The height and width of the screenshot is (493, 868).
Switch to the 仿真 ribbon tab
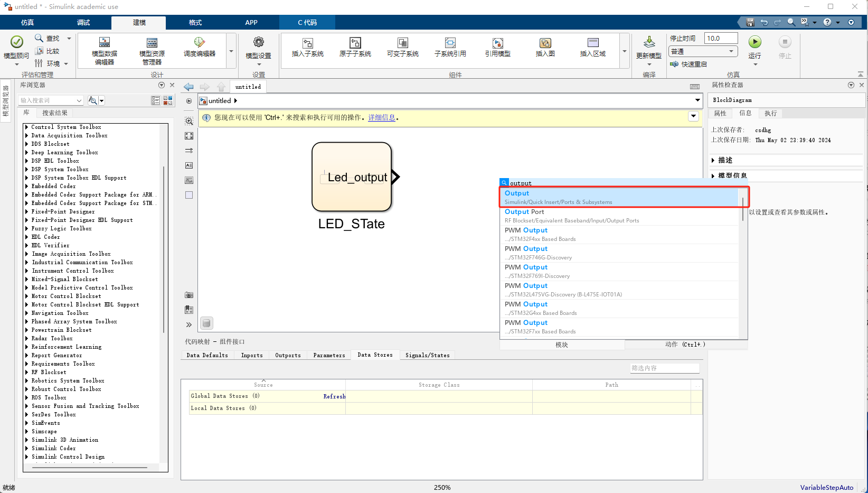coord(27,22)
